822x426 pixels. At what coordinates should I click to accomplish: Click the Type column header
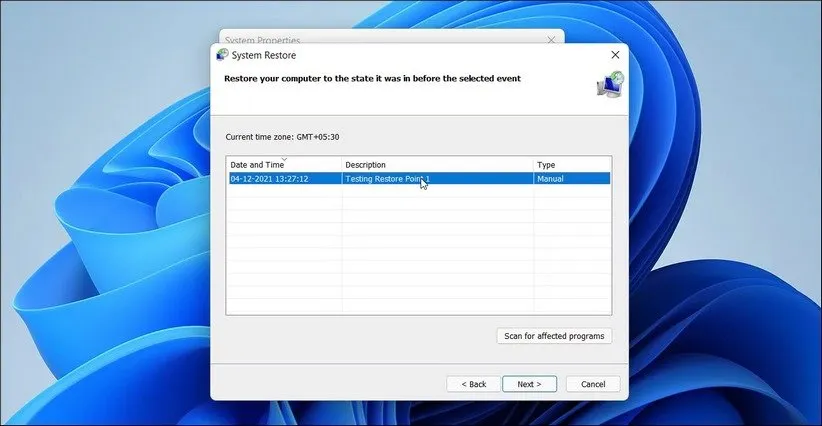click(572, 165)
